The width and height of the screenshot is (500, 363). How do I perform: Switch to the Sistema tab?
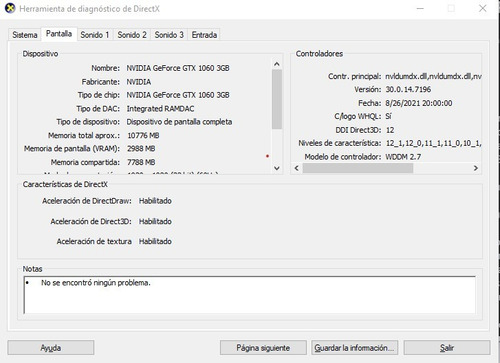25,35
